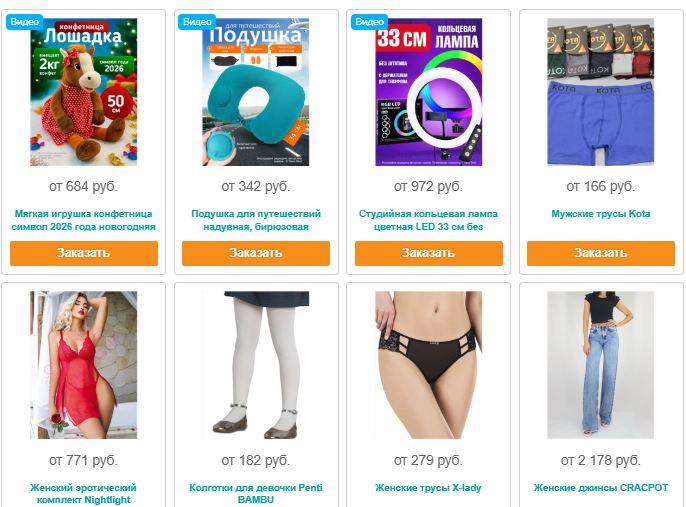The height and width of the screenshot is (507, 686).
Task: Open the Kota men's boxers image
Action: (x=601, y=92)
